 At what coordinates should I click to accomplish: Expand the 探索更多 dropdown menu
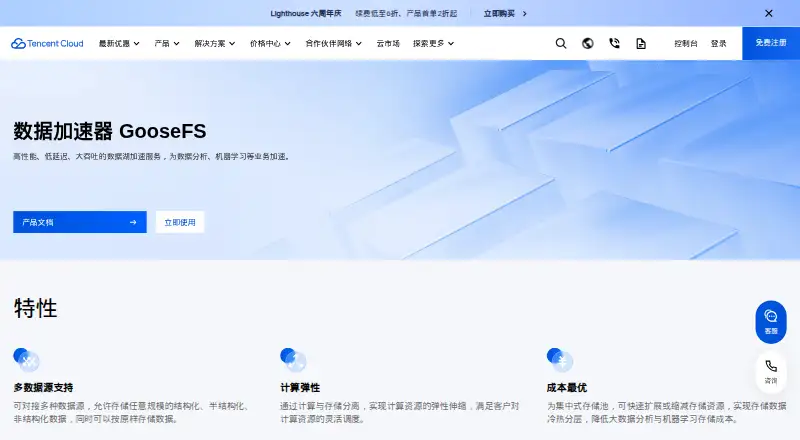tap(433, 43)
